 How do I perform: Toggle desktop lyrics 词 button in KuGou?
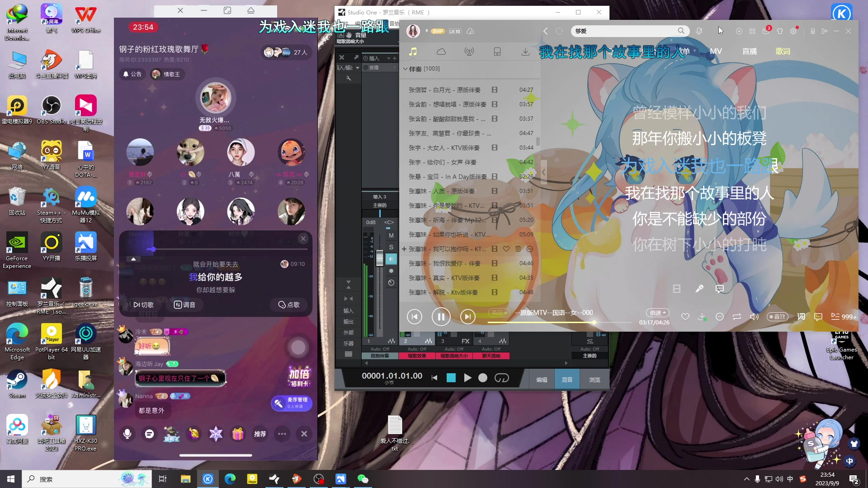801,317
